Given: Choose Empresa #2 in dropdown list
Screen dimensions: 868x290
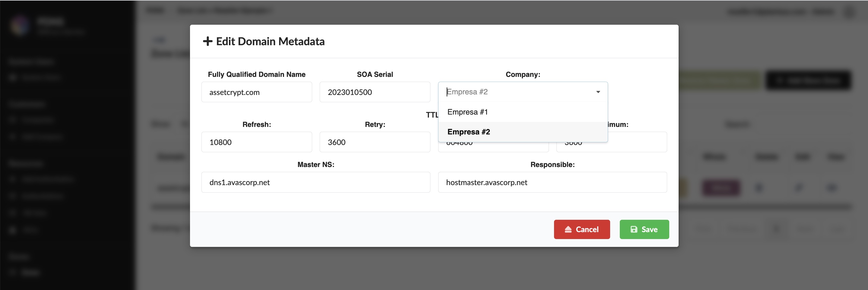Looking at the screenshot, I should tap(523, 132).
